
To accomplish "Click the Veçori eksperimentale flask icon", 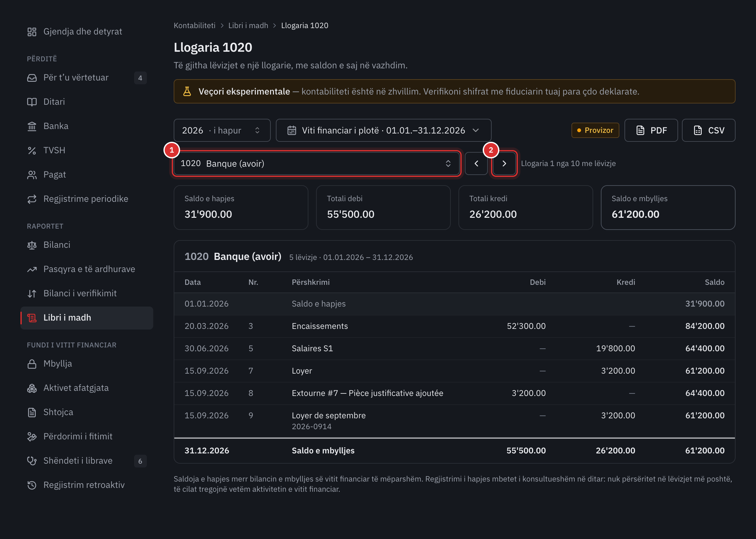I will coord(187,92).
